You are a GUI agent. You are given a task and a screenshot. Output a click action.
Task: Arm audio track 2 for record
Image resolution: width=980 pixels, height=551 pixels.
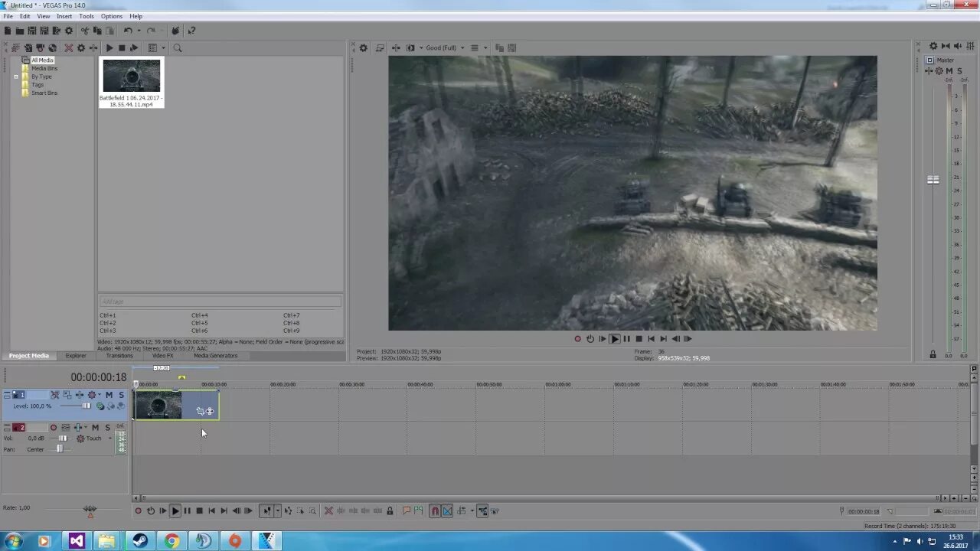point(54,428)
